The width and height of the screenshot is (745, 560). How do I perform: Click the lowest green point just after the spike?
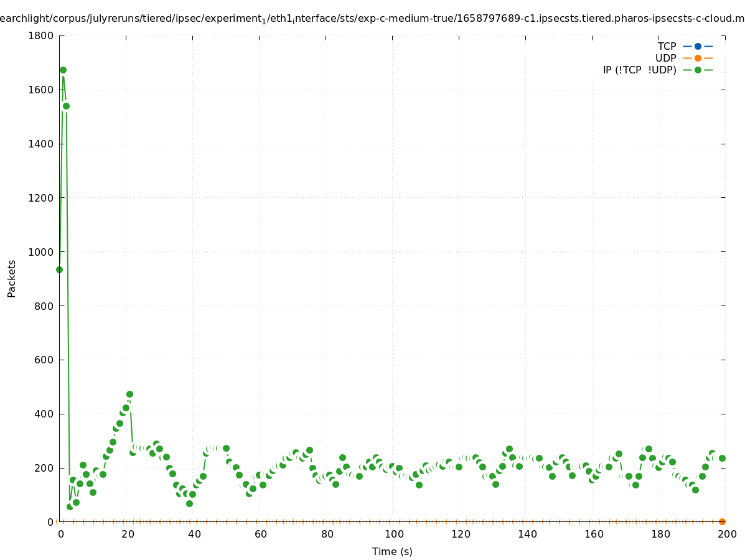[x=70, y=506]
